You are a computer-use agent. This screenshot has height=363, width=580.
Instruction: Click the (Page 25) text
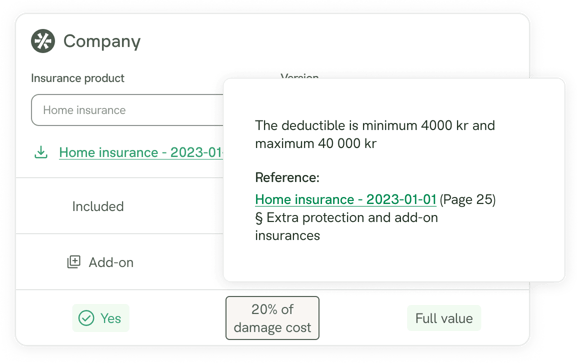point(468,199)
